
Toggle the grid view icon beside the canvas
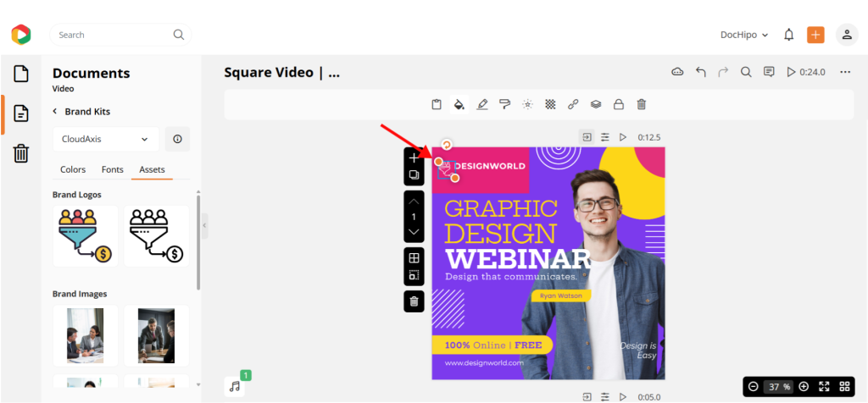414,257
